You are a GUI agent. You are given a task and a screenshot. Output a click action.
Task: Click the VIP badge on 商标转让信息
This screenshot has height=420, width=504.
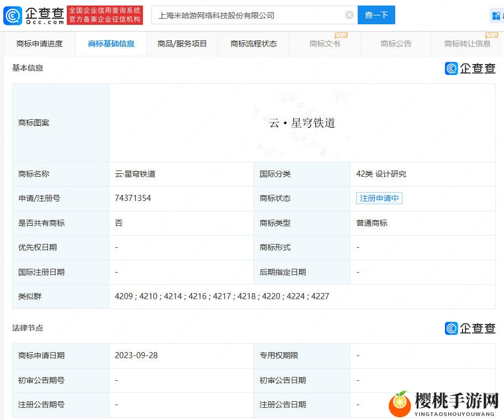[492, 35]
